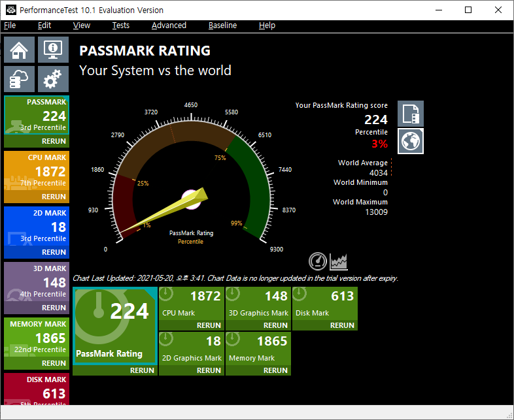Open the Edit menu
Image resolution: width=514 pixels, height=420 pixels.
pyautogui.click(x=44, y=25)
